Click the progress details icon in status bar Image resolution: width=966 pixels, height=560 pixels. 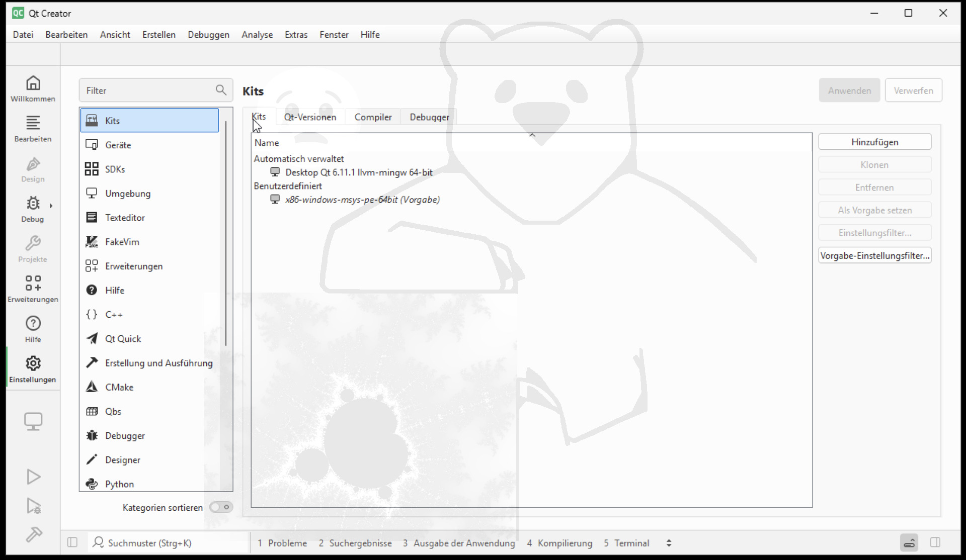(x=909, y=542)
